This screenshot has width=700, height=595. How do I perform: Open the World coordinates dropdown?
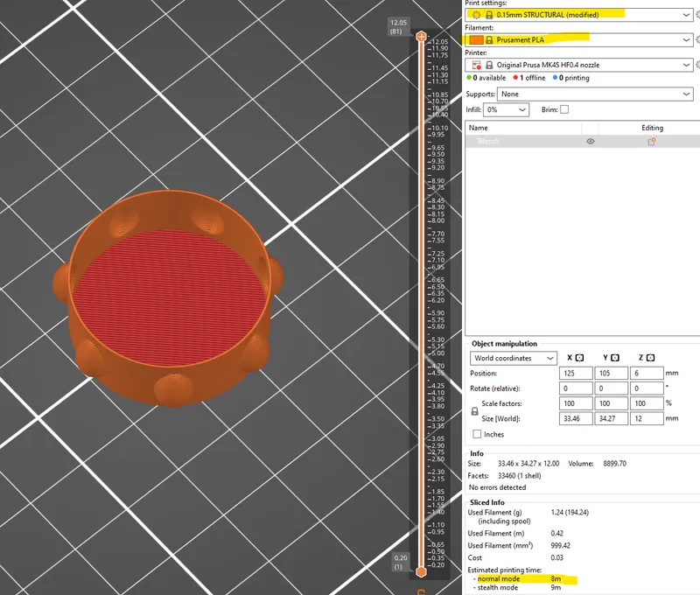(x=514, y=358)
